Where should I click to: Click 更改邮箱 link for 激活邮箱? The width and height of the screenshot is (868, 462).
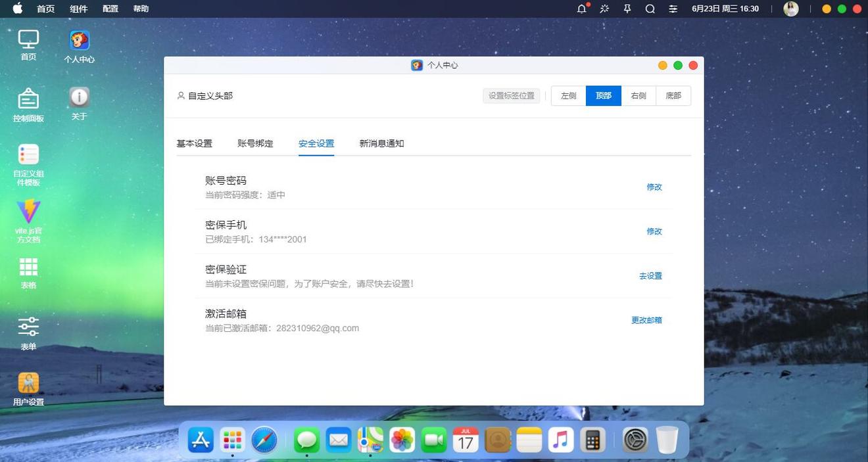[646, 321]
